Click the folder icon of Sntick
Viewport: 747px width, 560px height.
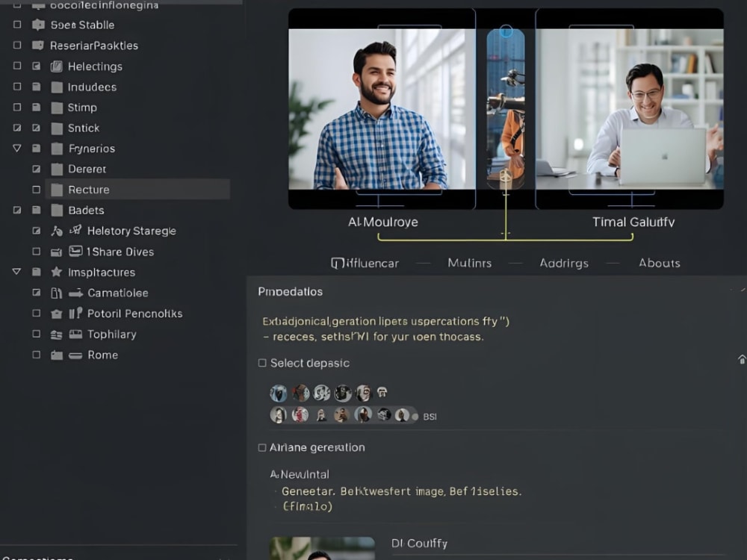click(x=57, y=128)
